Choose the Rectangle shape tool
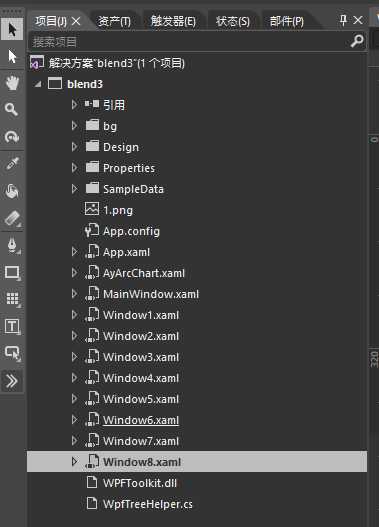 click(x=12, y=272)
